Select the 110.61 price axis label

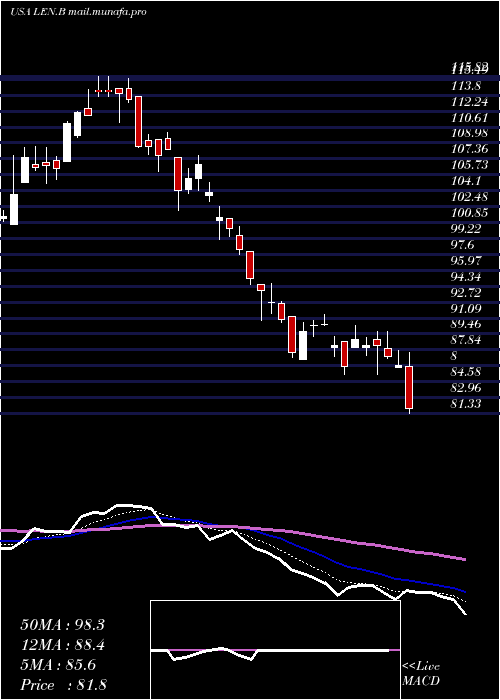coord(470,117)
